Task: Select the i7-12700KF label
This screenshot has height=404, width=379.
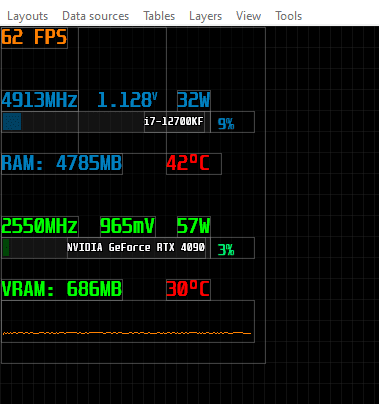Action: pyautogui.click(x=174, y=121)
